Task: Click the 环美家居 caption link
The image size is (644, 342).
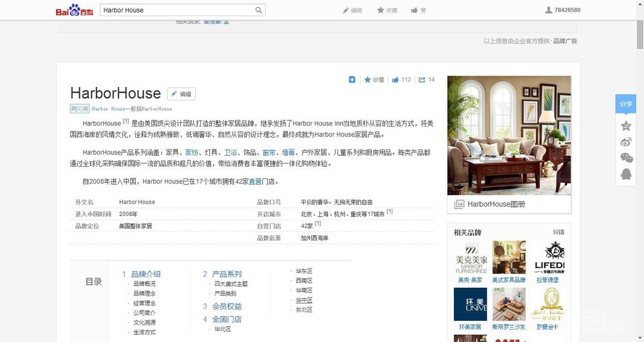Action: pos(470,327)
